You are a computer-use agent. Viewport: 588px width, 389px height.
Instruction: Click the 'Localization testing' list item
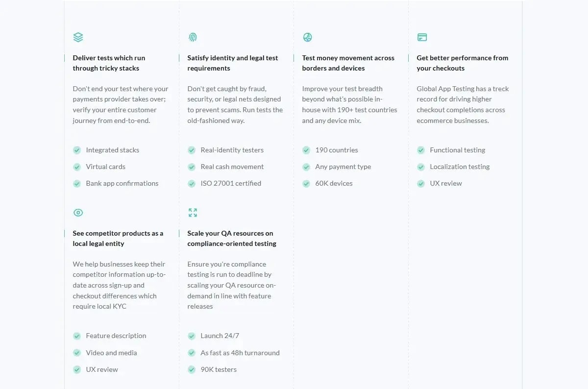pos(460,167)
